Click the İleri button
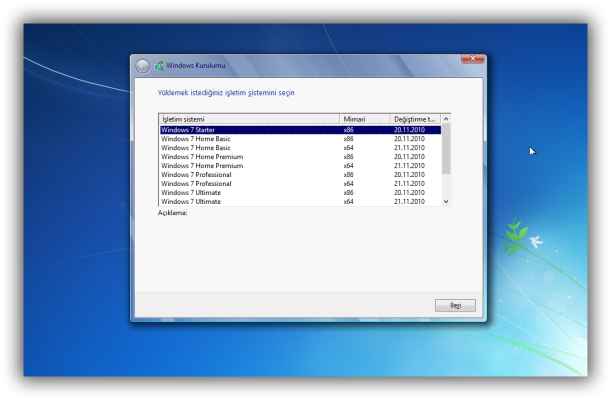Image resolution: width=611 pixels, height=400 pixels. tap(455, 305)
